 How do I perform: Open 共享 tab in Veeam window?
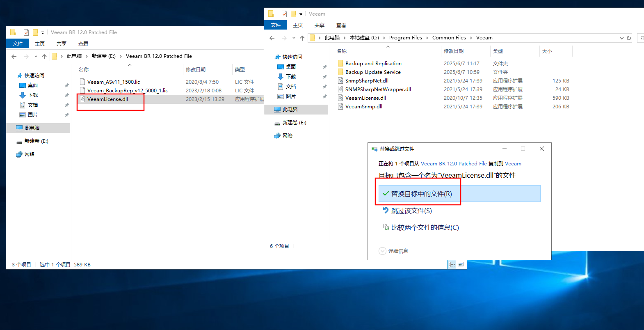(x=320, y=25)
